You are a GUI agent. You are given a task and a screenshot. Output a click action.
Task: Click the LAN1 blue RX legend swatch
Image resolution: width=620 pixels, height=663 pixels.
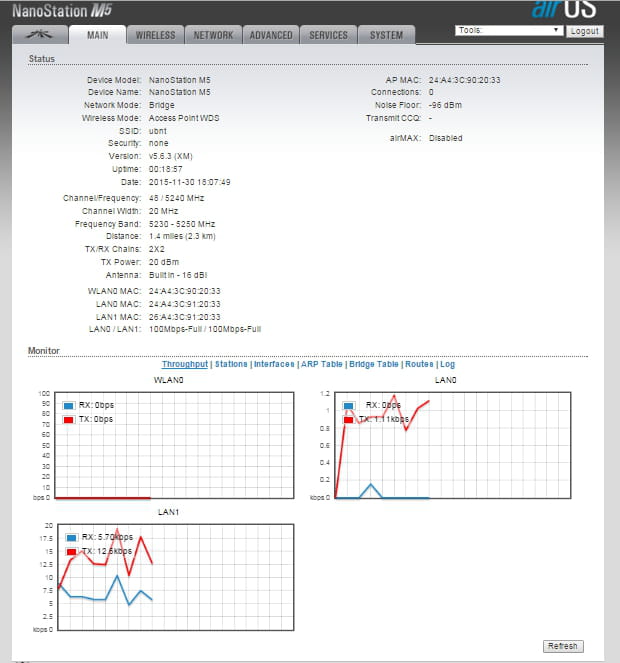point(71,537)
